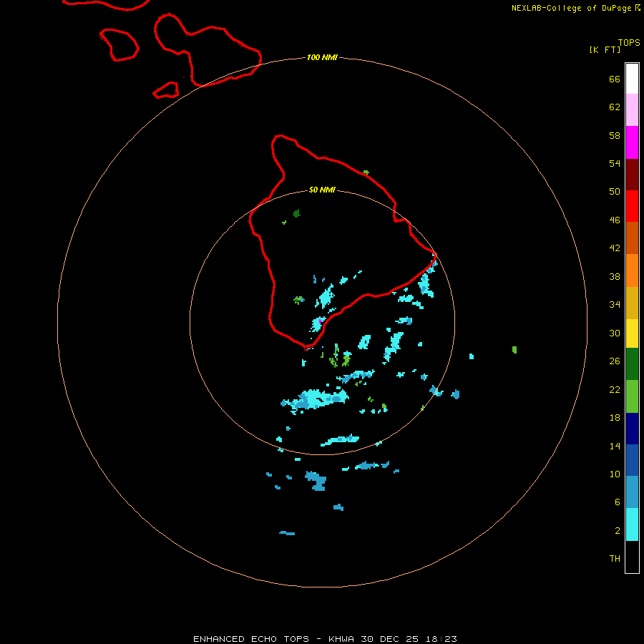Click the 14 legend value
Image resolution: width=644 pixels, height=644 pixels.
coord(615,446)
